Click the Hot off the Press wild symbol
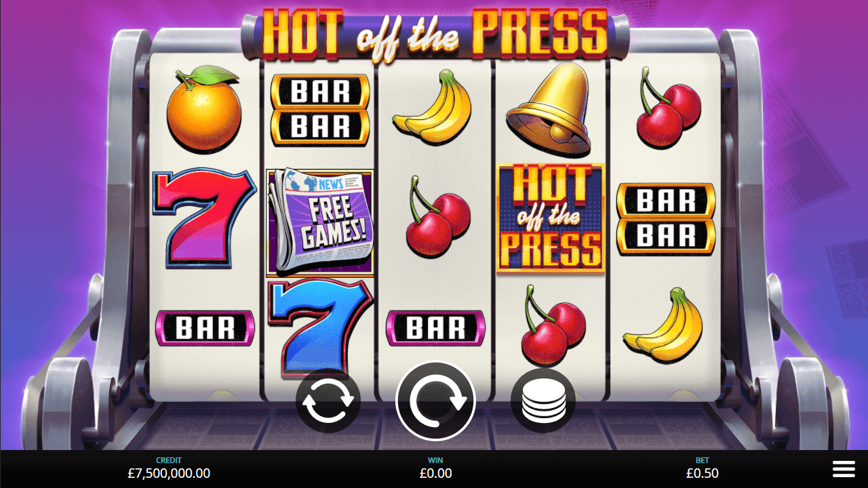 tap(550, 218)
